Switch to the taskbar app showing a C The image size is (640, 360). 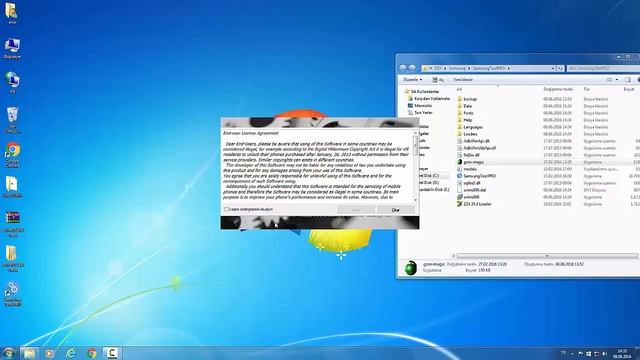112,353
